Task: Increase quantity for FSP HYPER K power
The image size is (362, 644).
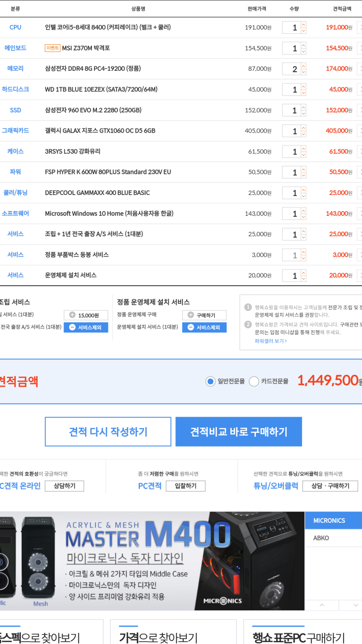Action: click(x=303, y=169)
